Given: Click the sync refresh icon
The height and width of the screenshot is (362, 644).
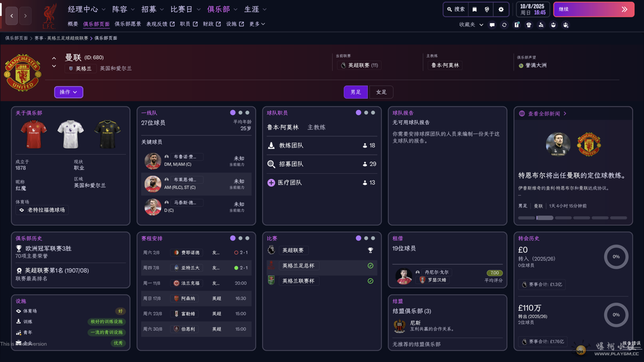Looking at the screenshot, I should (505, 25).
